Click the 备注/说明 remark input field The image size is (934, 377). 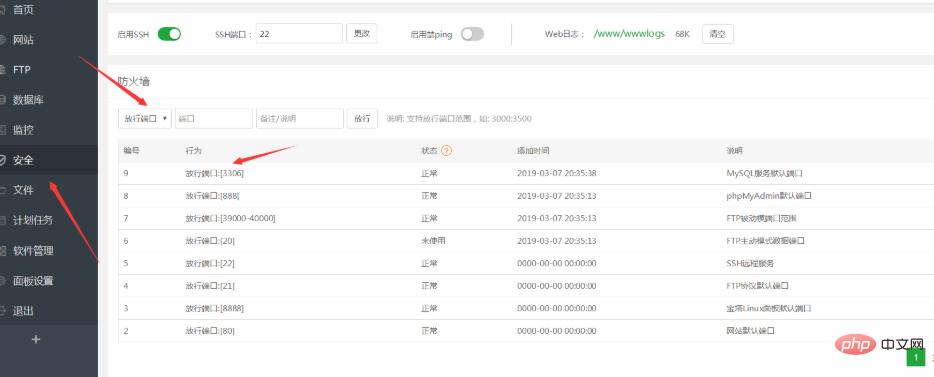[300, 118]
